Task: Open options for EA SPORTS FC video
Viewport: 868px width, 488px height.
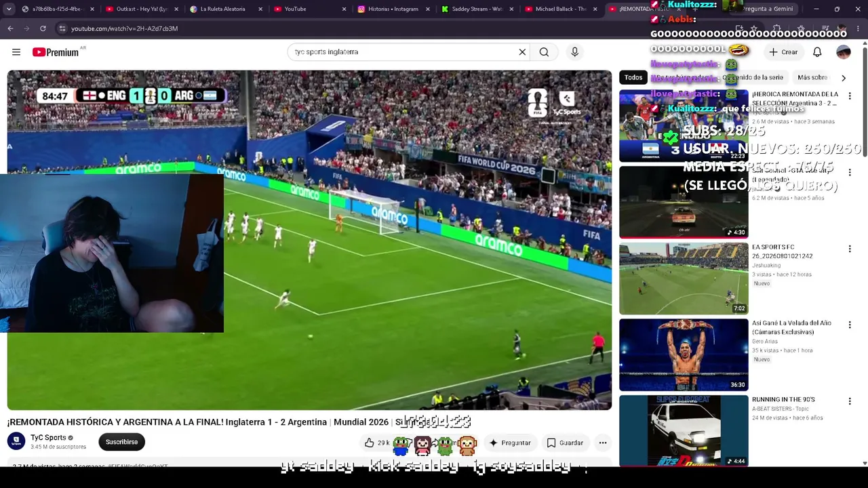Action: point(850,249)
